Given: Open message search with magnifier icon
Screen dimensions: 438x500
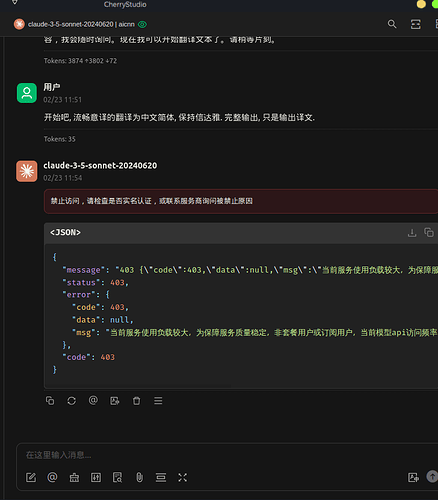Looking at the screenshot, I should [x=392, y=24].
